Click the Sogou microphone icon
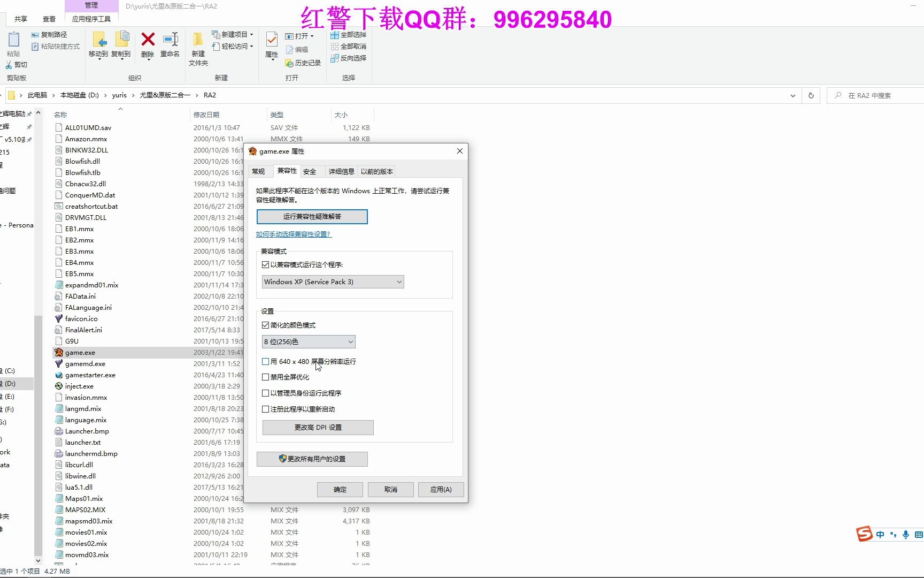924x578 pixels. [906, 535]
